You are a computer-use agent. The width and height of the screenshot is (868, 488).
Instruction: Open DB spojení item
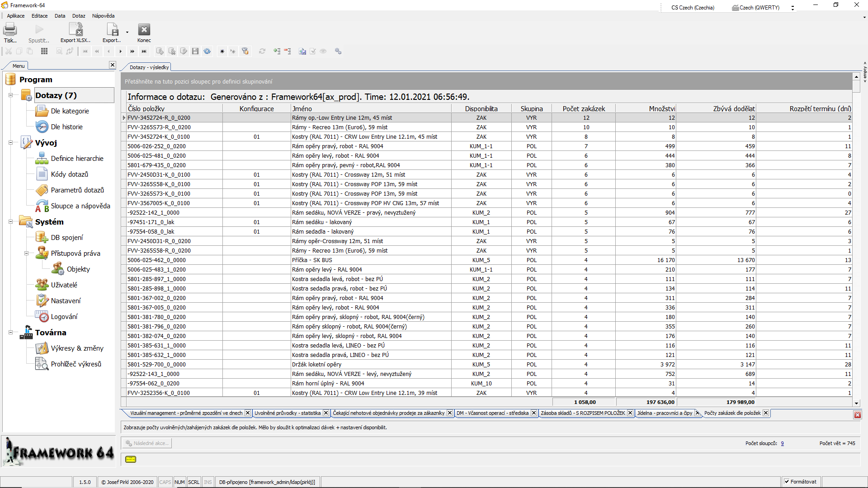pos(67,238)
